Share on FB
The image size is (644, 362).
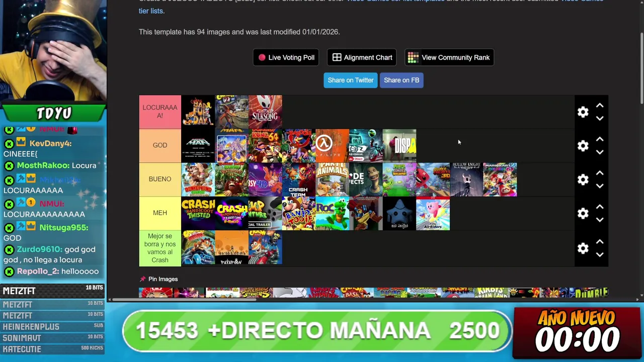[401, 80]
